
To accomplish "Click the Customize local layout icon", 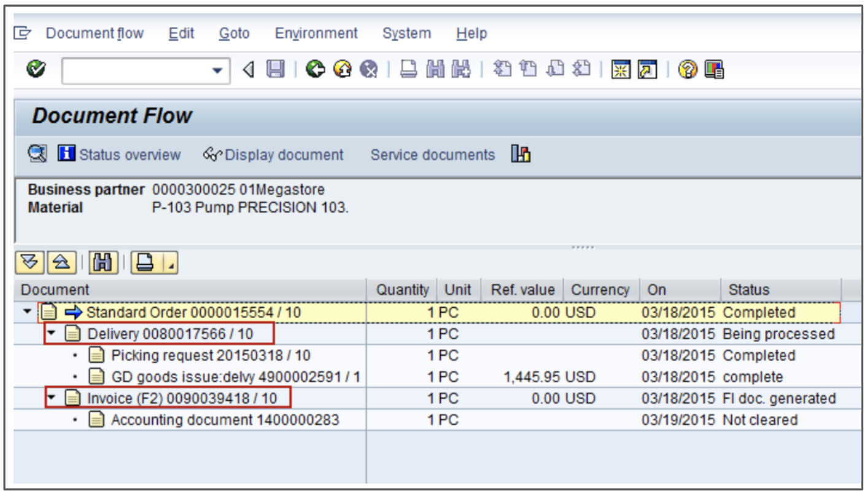I will click(x=714, y=70).
